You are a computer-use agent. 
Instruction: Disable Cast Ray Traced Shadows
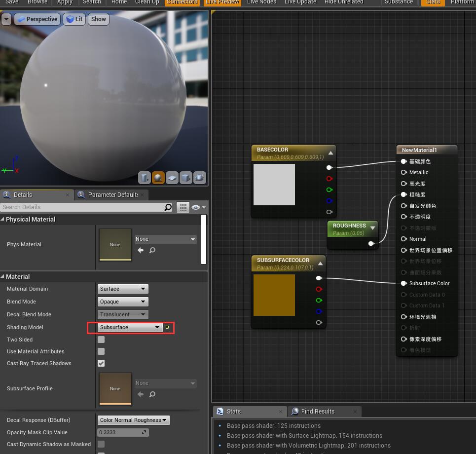tap(101, 364)
